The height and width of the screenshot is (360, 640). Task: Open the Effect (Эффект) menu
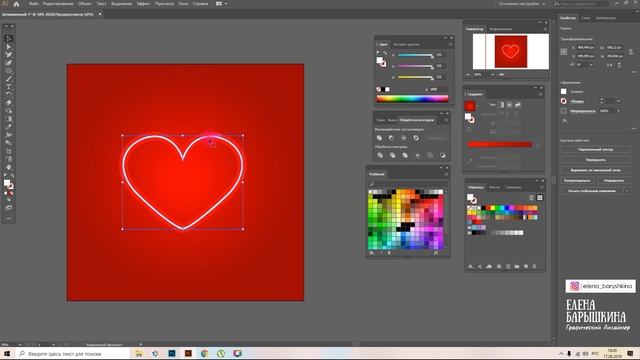point(143,4)
